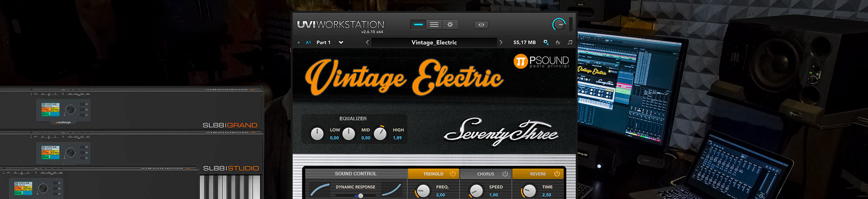The width and height of the screenshot is (868, 199).
Task: Click the Part 1 label
Action: point(323,43)
